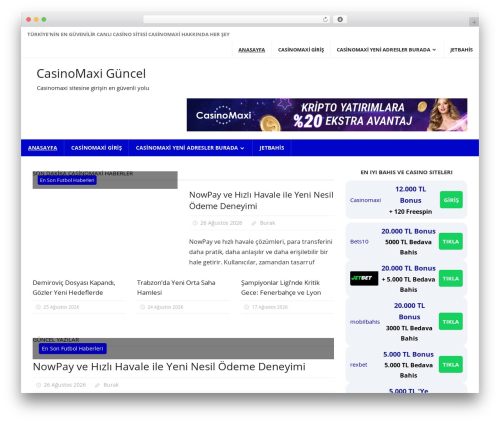This screenshot has height=423, width=500.
Task: Click the 25 Ağustos 2026 date
Action: [61, 307]
